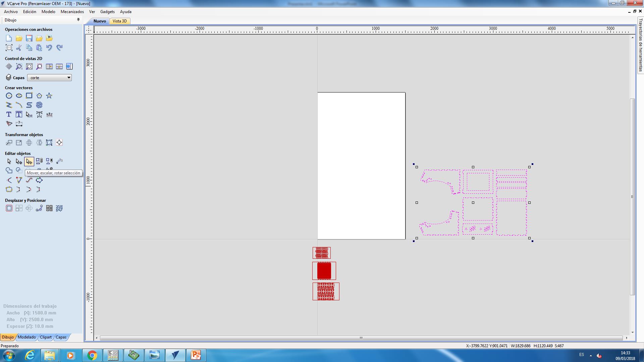Click the Undo arrow icon
This screenshot has height=362, width=644.
click(x=49, y=48)
